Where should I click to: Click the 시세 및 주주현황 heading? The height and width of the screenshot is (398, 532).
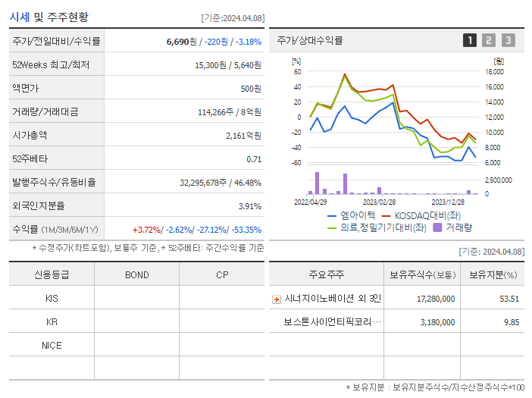pos(49,17)
